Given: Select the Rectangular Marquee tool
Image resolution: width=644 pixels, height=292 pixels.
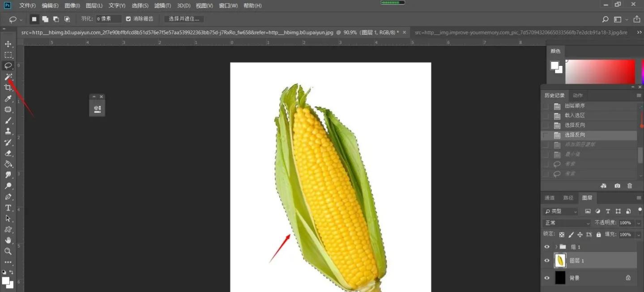Looking at the screenshot, I should pos(8,55).
